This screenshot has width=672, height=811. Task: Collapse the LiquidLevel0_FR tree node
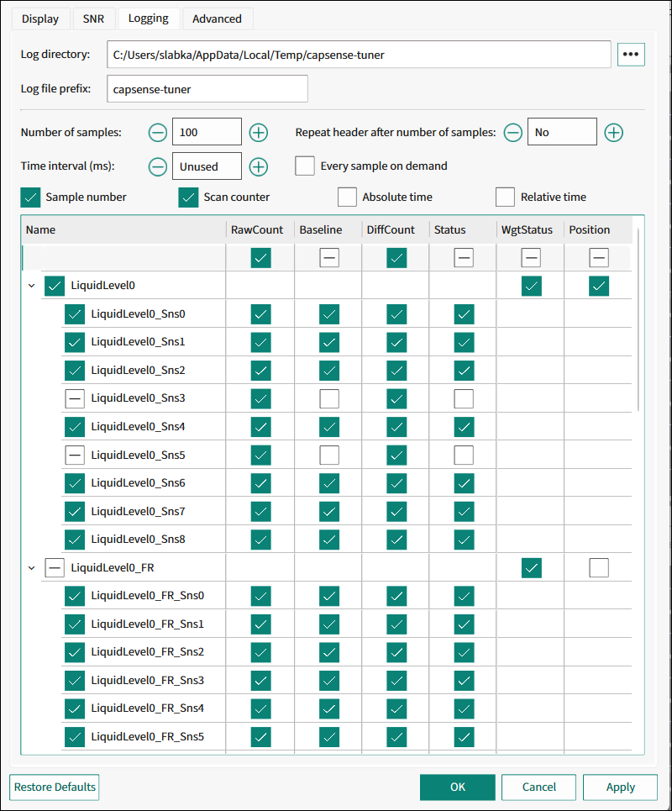(x=32, y=568)
